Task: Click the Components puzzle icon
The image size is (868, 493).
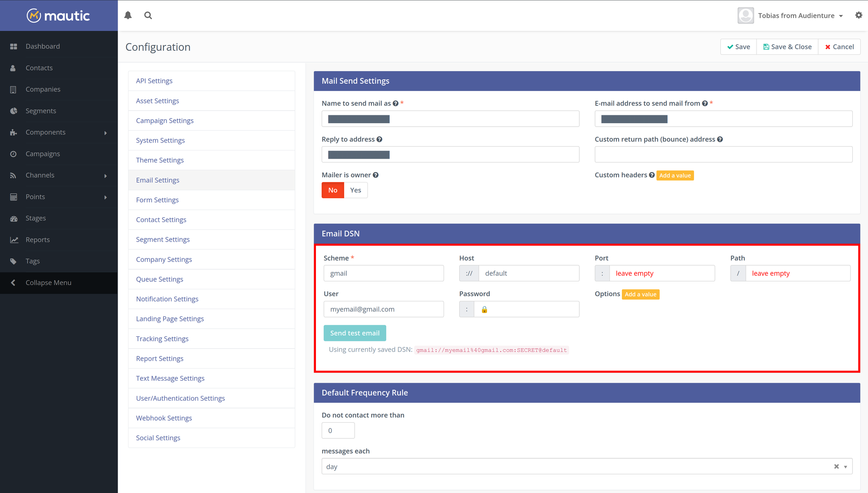Action: [13, 133]
